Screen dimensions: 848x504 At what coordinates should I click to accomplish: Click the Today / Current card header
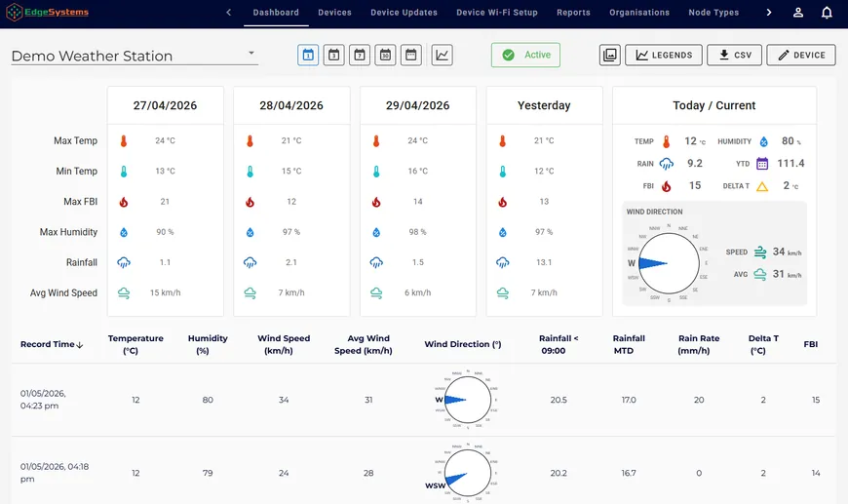point(714,105)
